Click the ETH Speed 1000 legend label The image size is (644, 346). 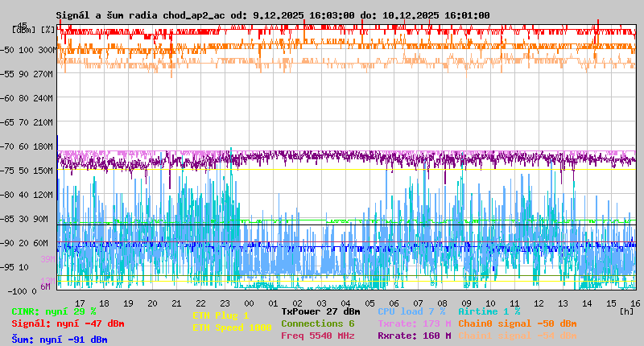coord(232,327)
